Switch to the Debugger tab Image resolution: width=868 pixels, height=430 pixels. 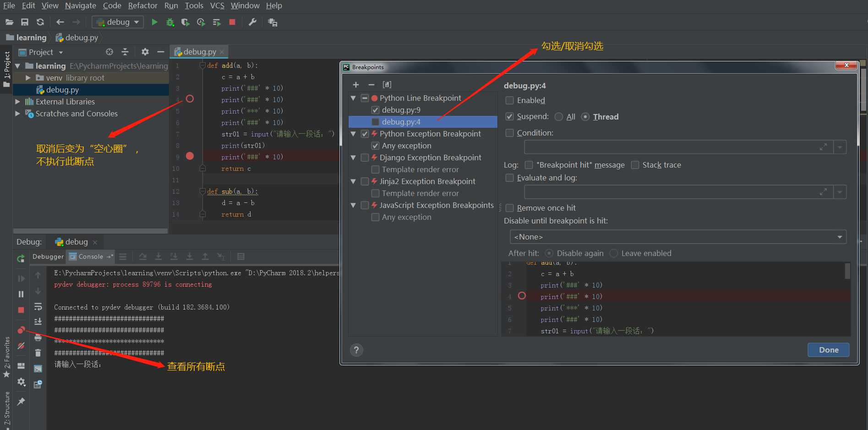click(x=48, y=256)
